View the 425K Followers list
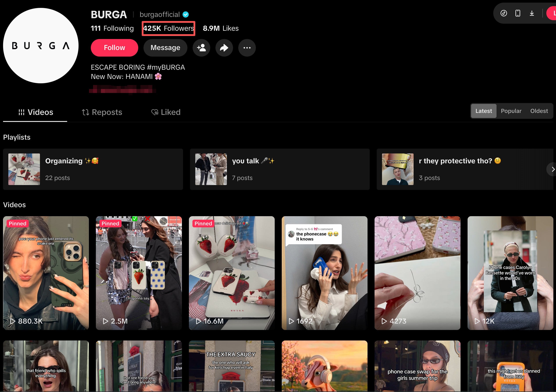 [168, 29]
